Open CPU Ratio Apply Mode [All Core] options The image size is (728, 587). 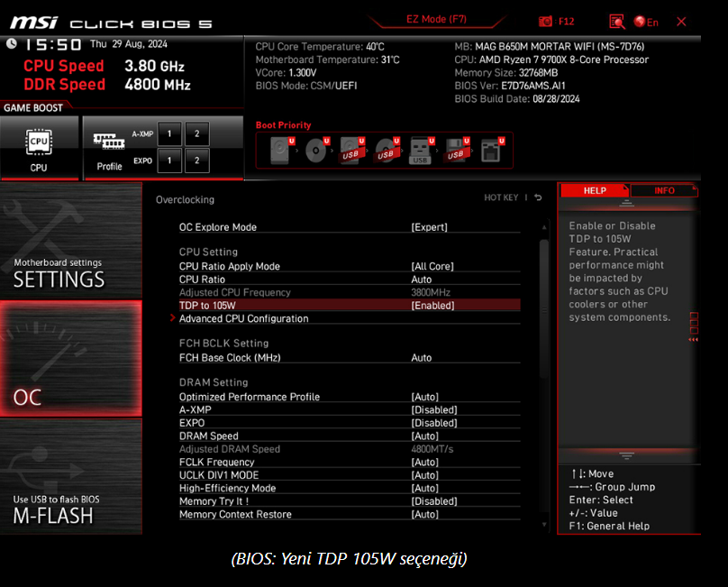tap(350, 266)
